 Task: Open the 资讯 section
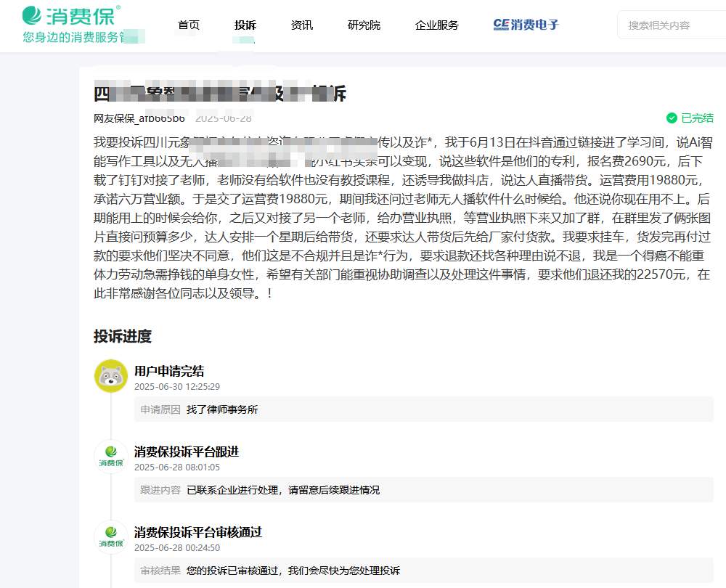(301, 25)
